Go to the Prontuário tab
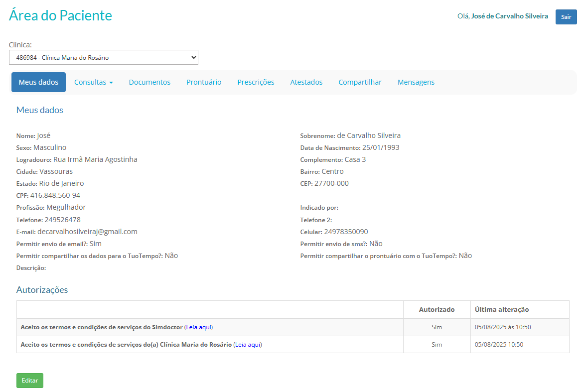 (204, 82)
